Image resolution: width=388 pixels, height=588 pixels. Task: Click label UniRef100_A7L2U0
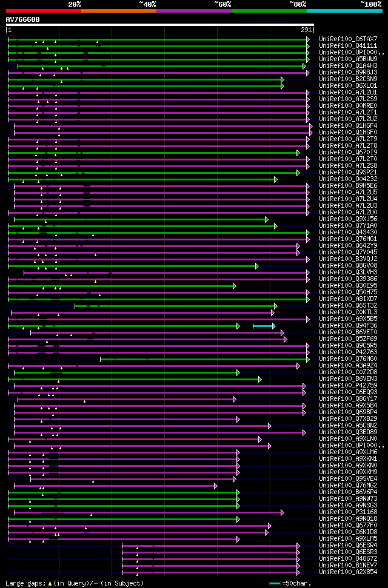click(348, 213)
